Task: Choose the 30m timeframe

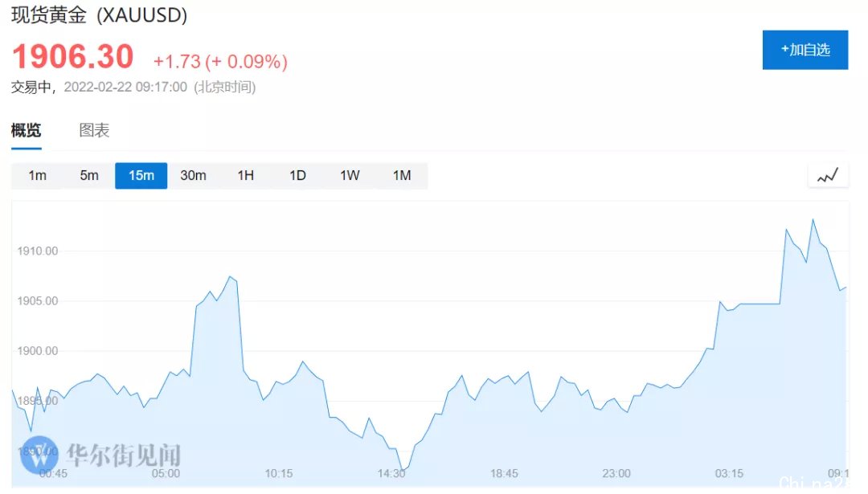Action: tap(193, 175)
